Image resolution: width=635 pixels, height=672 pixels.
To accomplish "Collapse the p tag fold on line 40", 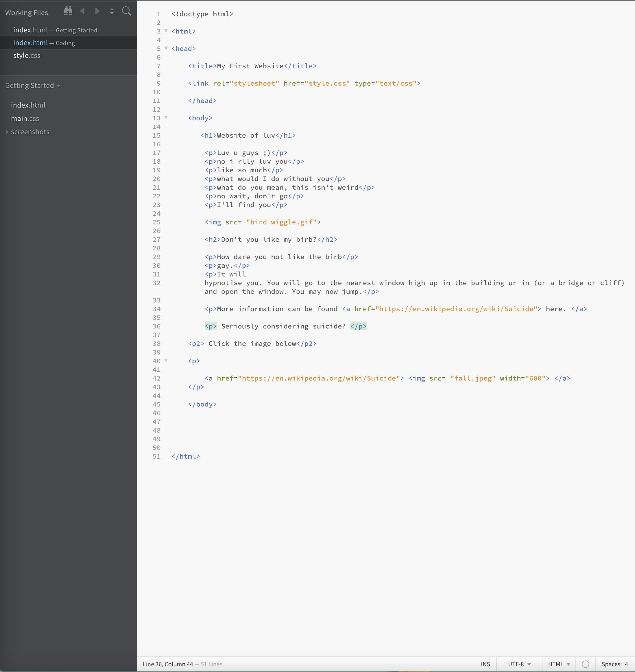I will pyautogui.click(x=166, y=361).
